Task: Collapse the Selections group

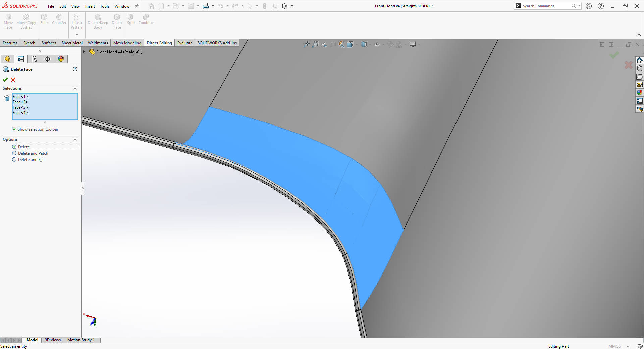Action: point(75,88)
